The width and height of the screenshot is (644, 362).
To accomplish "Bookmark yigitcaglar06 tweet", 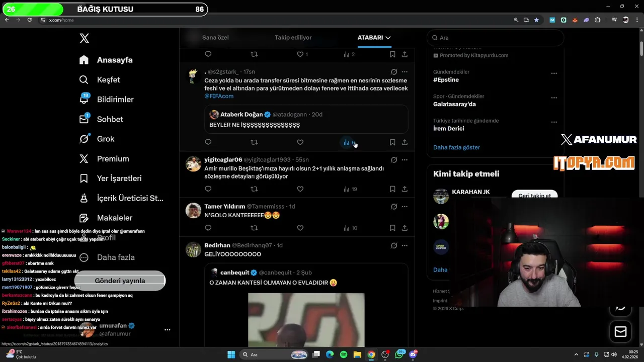I will tap(392, 189).
